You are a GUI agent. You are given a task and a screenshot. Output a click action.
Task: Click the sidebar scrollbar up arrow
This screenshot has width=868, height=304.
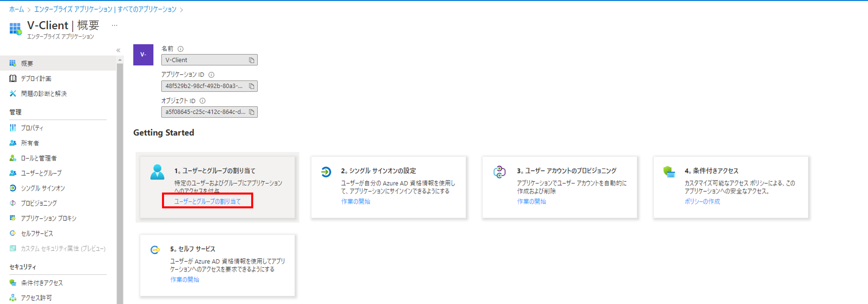pos(120,60)
